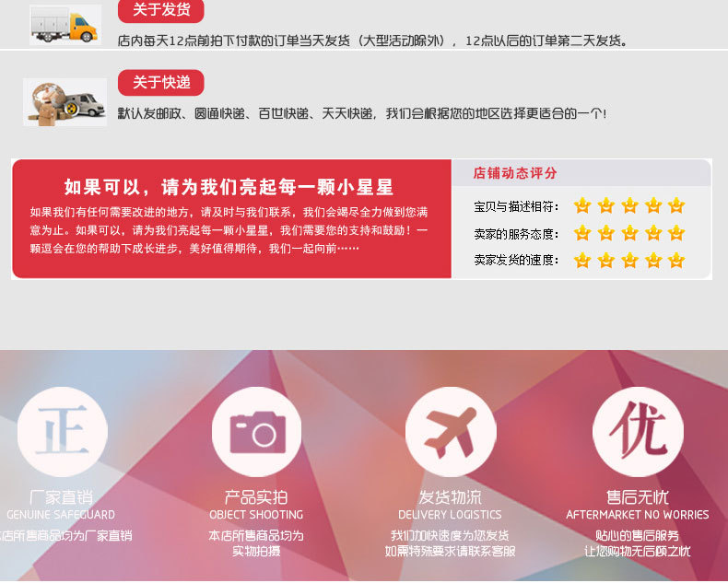
Task: Click the red star-request banner paragraph
Action: [229, 230]
